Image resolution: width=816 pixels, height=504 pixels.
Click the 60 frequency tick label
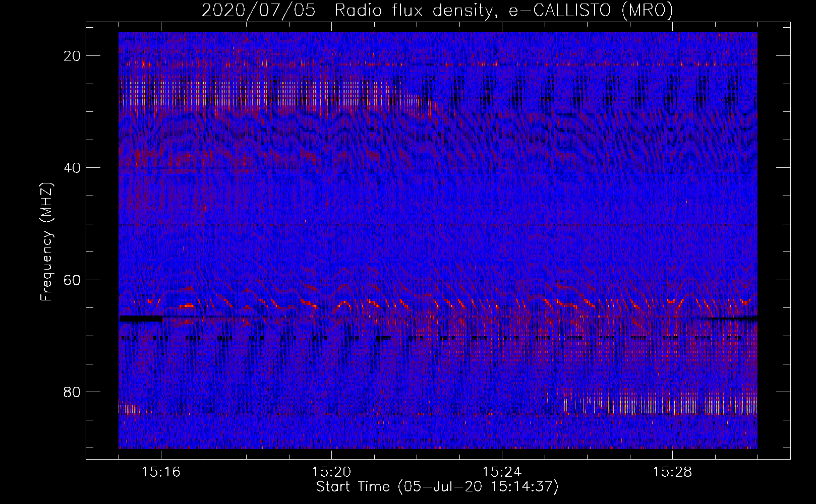[72, 280]
